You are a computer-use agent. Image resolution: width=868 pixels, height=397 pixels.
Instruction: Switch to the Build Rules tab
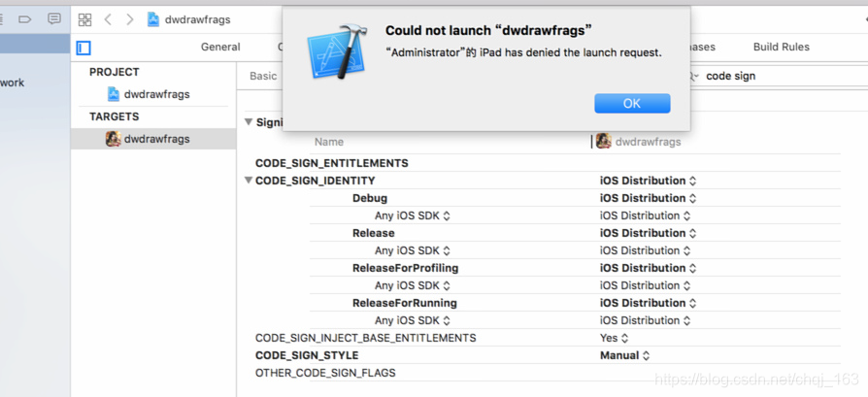click(x=781, y=47)
